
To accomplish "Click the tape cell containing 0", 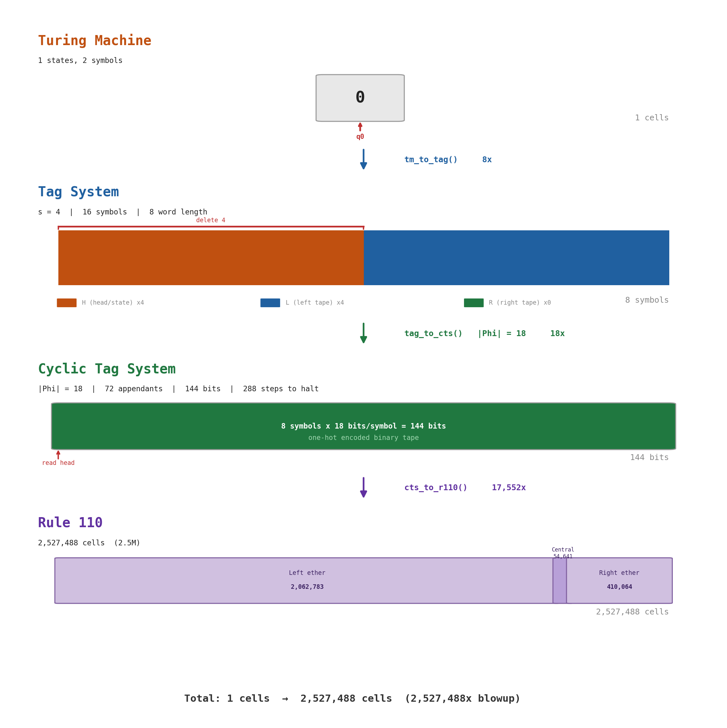I will pos(360,98).
